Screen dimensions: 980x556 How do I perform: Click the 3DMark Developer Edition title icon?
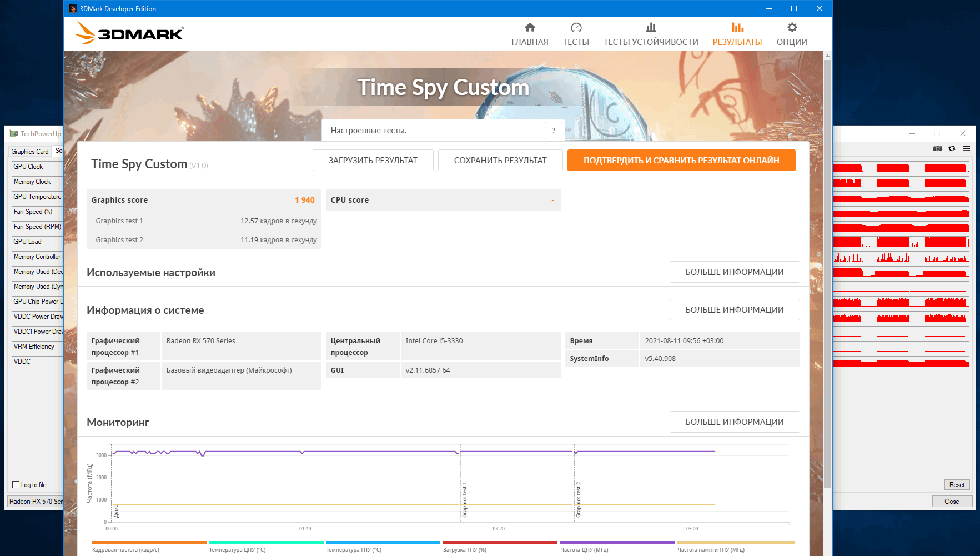point(73,8)
